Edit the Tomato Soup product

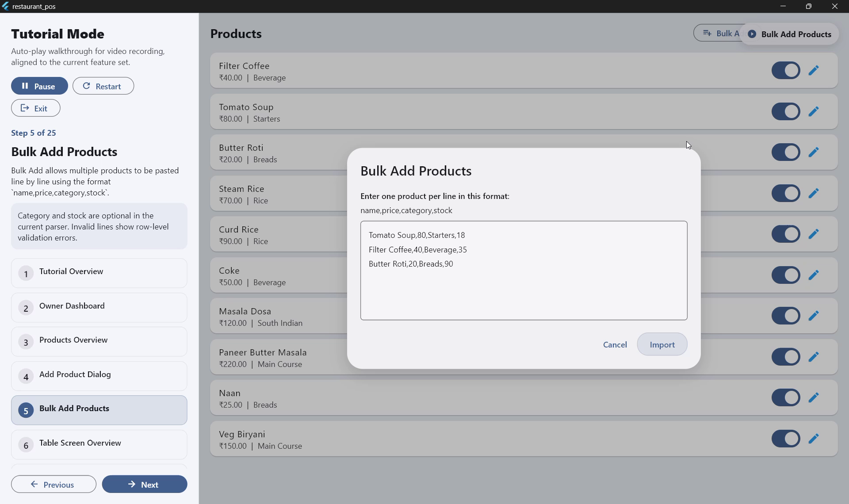coord(814,111)
